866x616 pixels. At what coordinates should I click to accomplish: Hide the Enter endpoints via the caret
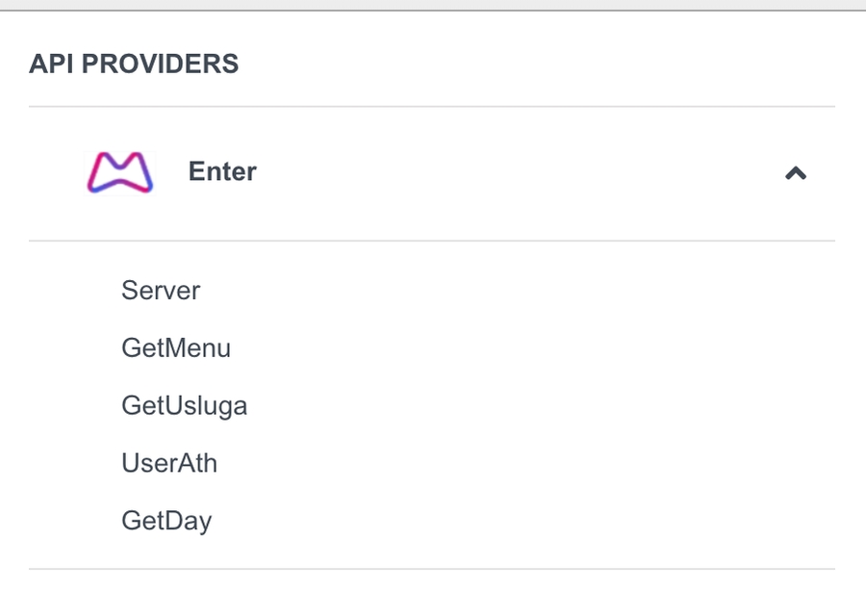pos(795,173)
